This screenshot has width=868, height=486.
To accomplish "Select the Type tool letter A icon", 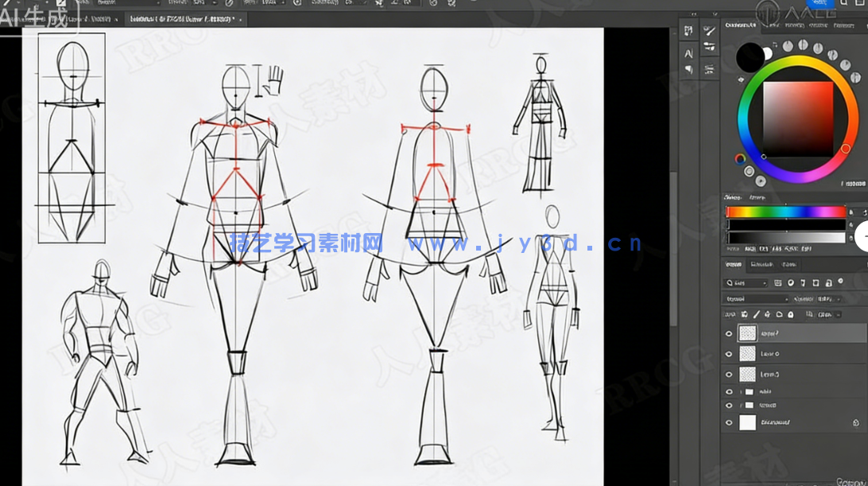I will point(688,53).
